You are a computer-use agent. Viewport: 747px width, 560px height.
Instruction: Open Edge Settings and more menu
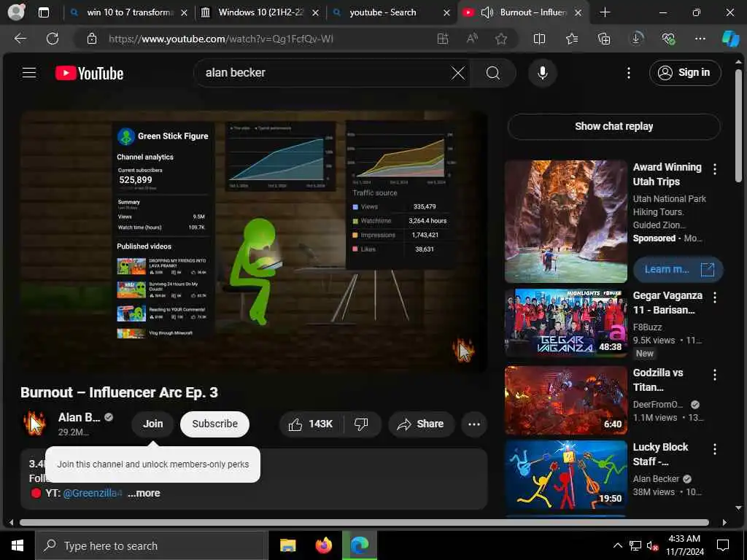(x=700, y=39)
